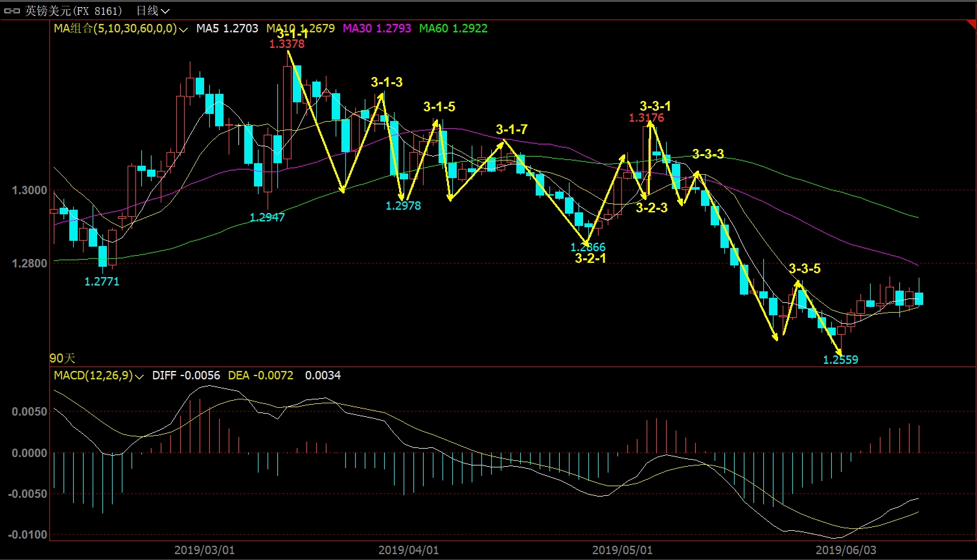The image size is (977, 560).
Task: Click the 2019/04/01 date label
Action: (409, 550)
